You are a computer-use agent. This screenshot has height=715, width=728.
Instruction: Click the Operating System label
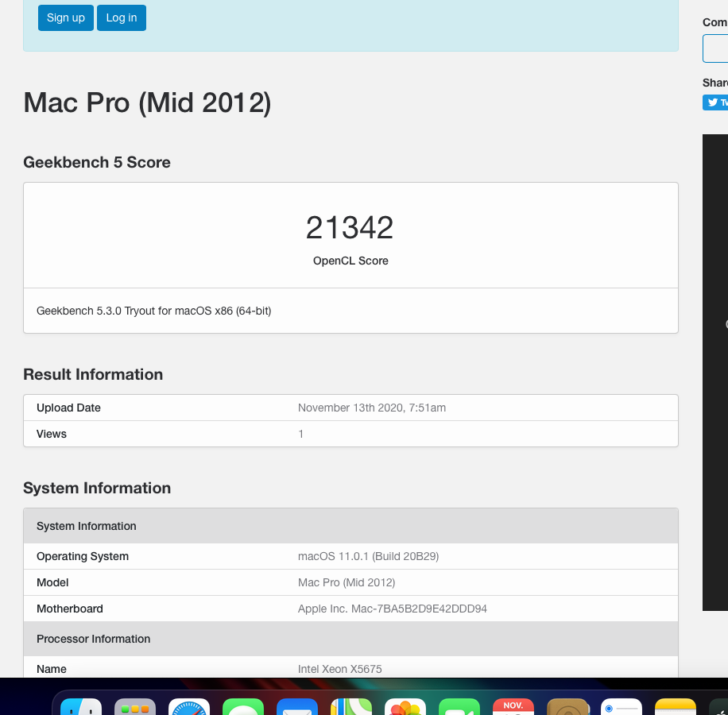pyautogui.click(x=83, y=556)
